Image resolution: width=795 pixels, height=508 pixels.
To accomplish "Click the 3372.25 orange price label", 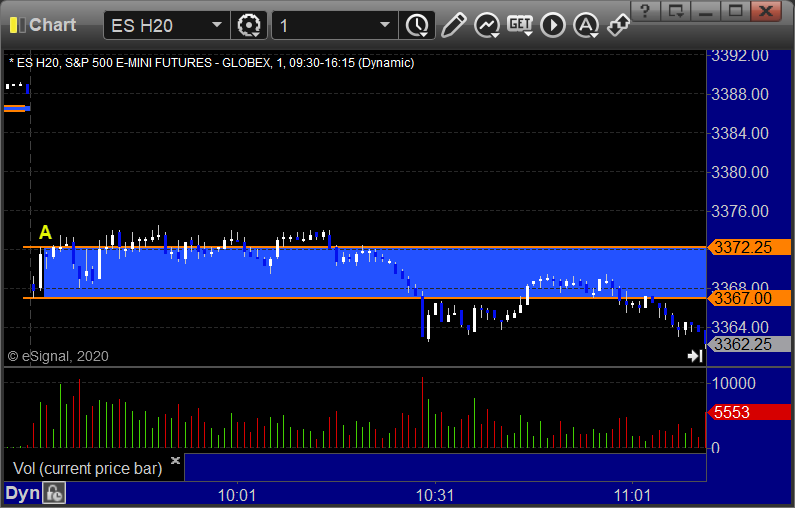I will click(x=749, y=247).
